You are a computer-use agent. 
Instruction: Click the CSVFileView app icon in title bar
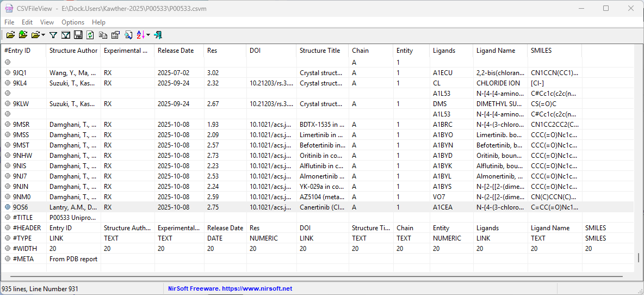[x=9, y=8]
